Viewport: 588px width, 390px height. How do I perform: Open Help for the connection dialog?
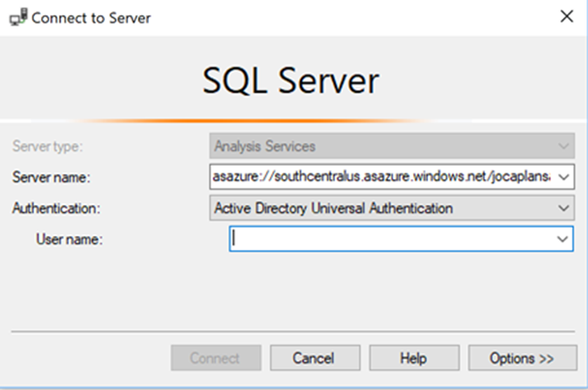tap(414, 358)
